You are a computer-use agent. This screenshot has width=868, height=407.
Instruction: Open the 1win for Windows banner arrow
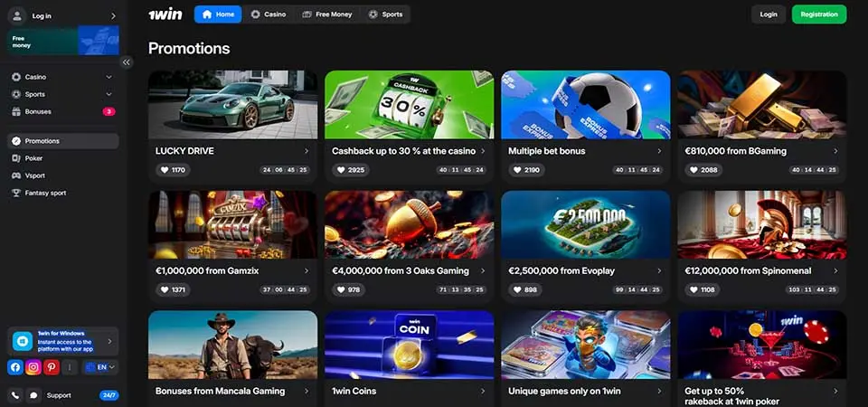click(x=109, y=342)
